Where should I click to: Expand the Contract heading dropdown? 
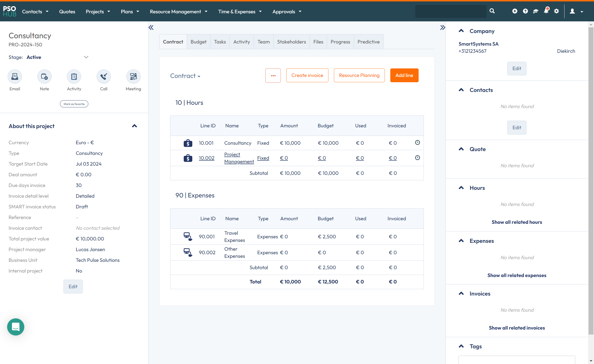click(x=185, y=76)
